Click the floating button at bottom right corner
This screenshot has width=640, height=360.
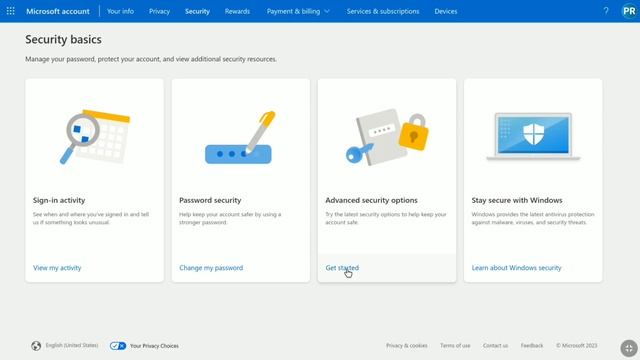pos(629,348)
